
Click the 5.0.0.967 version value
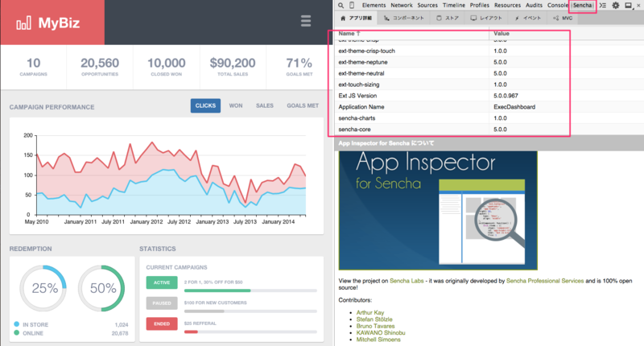[506, 96]
